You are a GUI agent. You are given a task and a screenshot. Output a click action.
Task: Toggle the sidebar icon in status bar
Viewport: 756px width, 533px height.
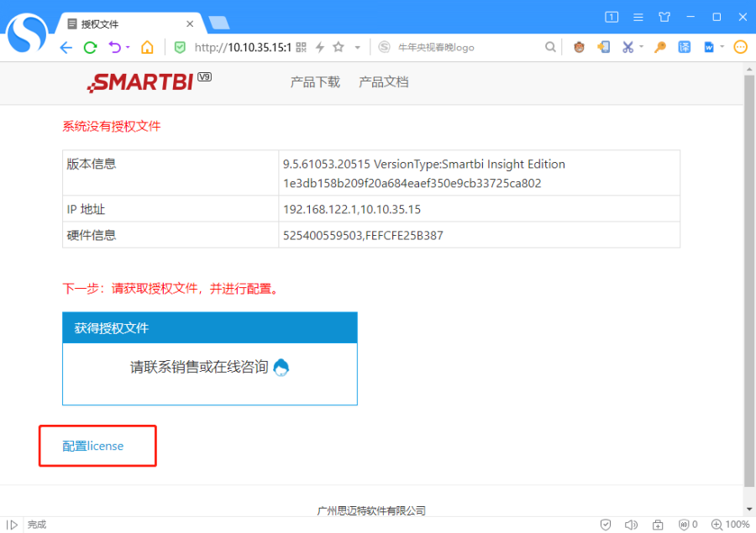pos(12,525)
